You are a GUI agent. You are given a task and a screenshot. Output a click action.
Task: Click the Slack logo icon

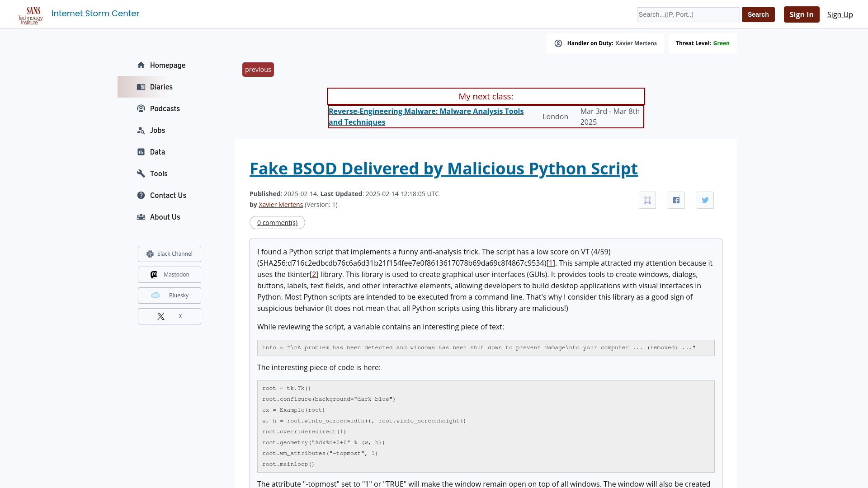click(150, 254)
